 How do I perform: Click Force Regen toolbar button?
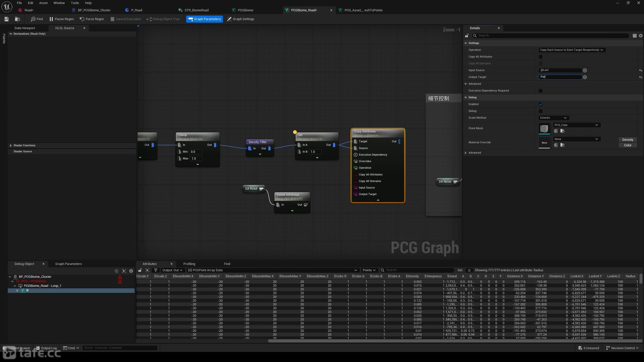point(92,19)
